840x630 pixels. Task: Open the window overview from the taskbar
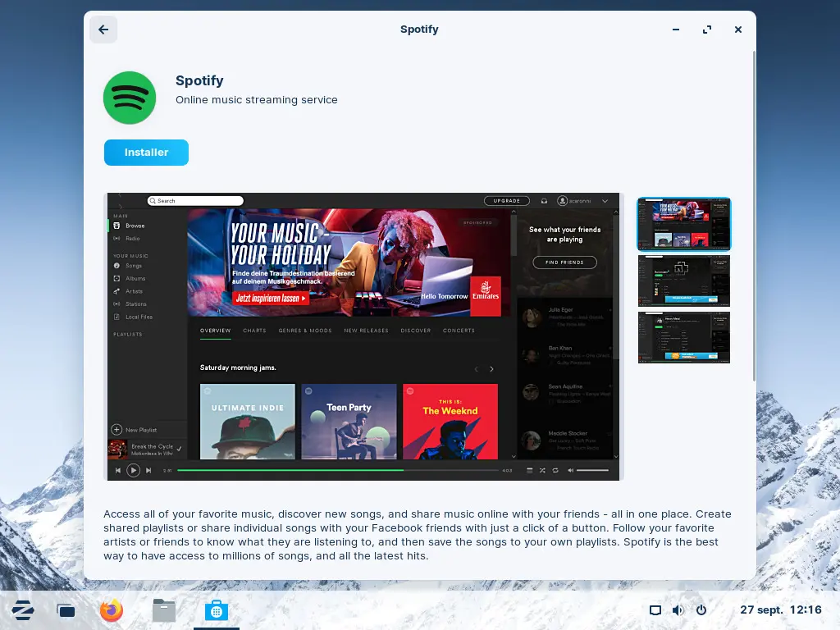(x=66, y=610)
